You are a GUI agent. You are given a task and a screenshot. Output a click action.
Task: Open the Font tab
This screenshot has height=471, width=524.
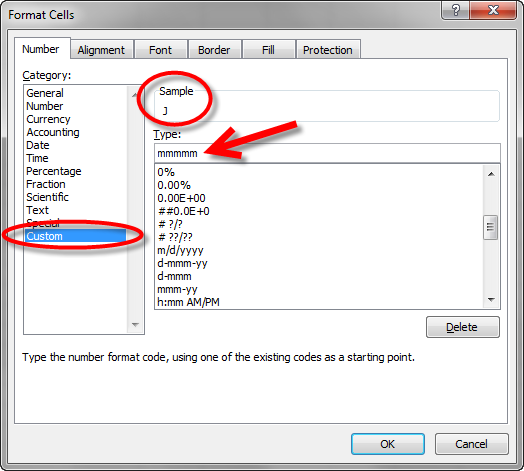(x=160, y=50)
